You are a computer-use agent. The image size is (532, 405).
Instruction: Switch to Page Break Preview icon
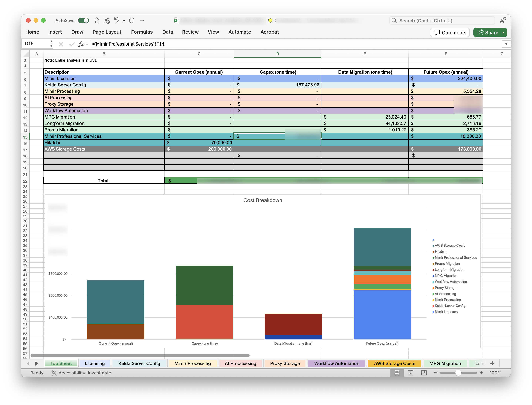[x=424, y=373]
